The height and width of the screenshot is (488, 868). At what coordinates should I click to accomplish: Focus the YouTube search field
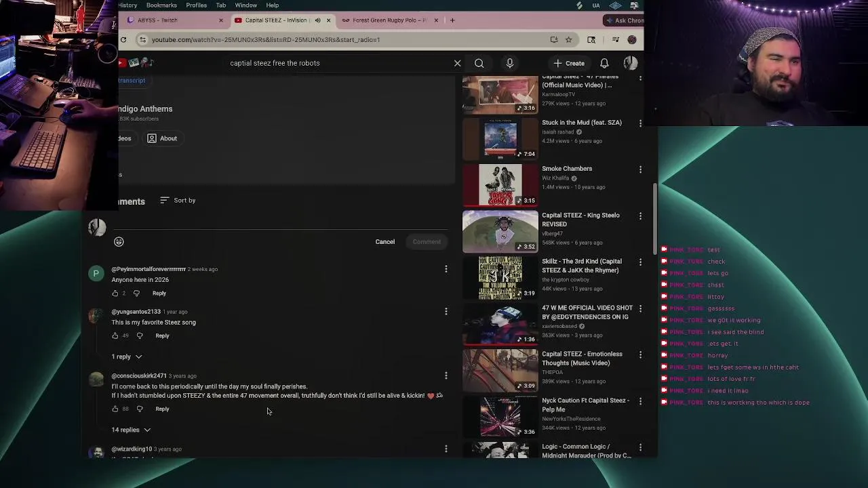coord(339,63)
